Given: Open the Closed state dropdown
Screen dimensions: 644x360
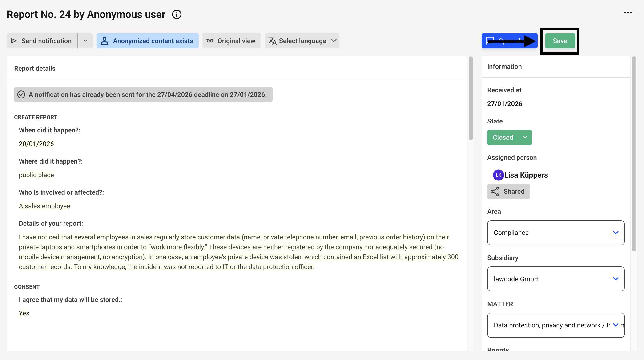Looking at the screenshot, I should point(509,137).
